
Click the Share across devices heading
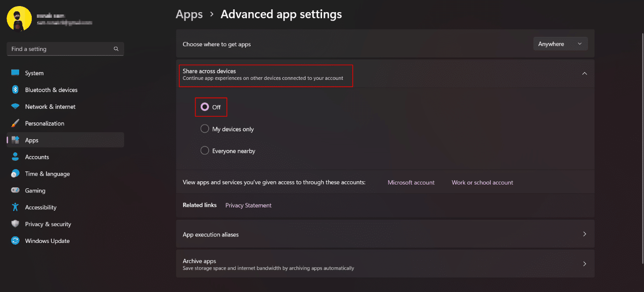(209, 71)
